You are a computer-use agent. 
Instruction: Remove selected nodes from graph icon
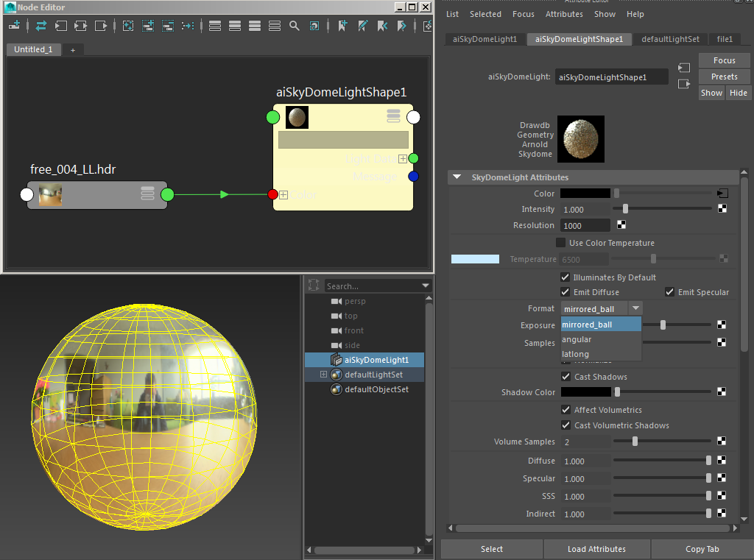167,26
